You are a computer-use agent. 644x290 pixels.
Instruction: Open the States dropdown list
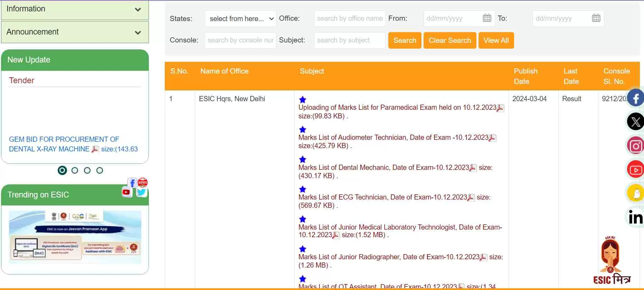pos(240,19)
